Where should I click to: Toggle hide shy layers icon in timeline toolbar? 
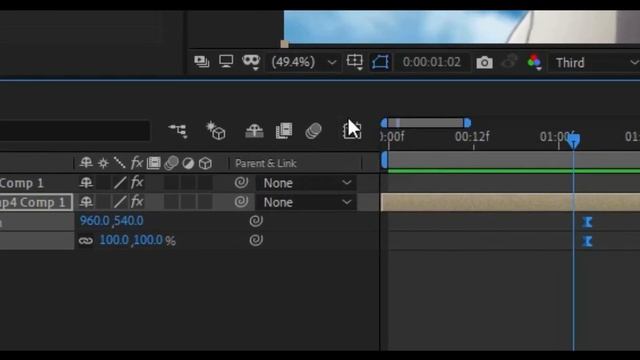254,131
